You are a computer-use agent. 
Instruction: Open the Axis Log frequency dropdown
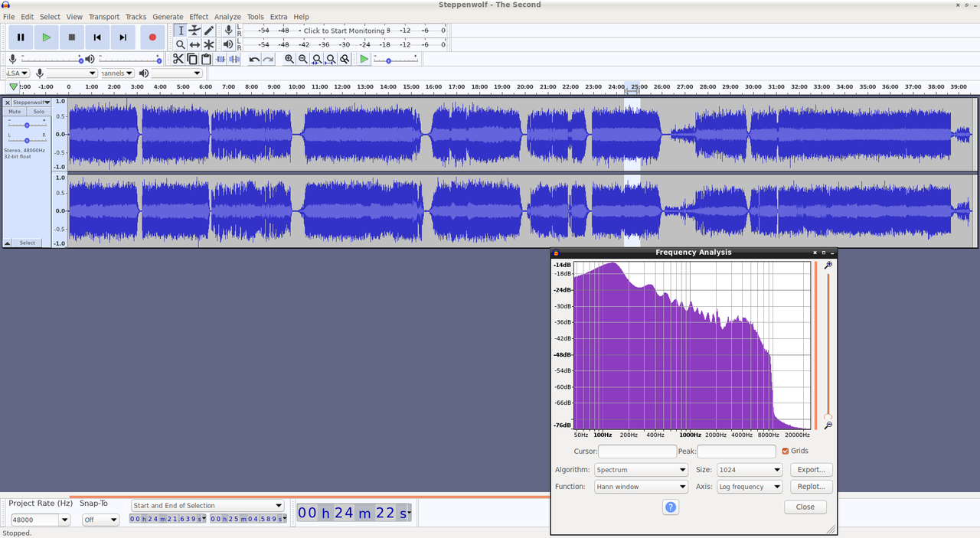[750, 487]
